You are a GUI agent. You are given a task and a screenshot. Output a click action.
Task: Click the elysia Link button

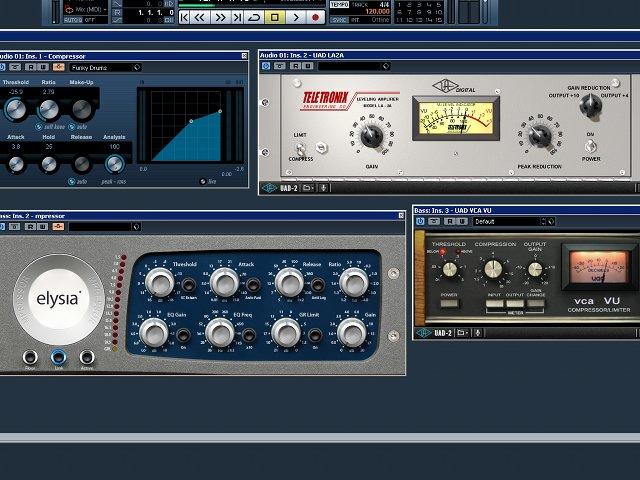point(58,357)
